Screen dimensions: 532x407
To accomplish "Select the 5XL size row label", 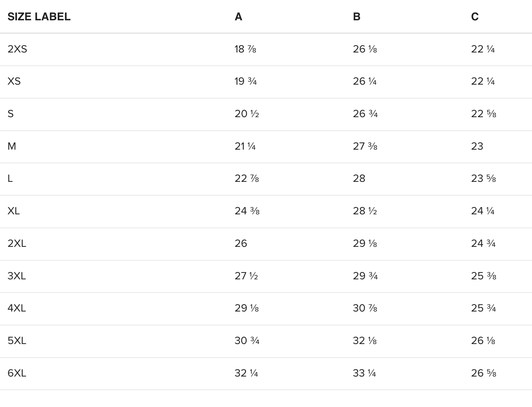I will (17, 341).
